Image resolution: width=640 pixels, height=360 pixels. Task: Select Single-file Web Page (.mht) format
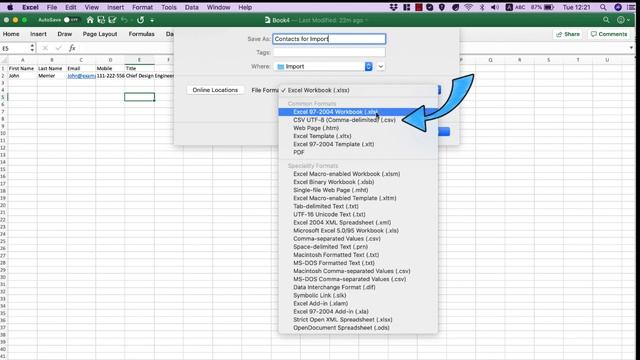coord(358,190)
